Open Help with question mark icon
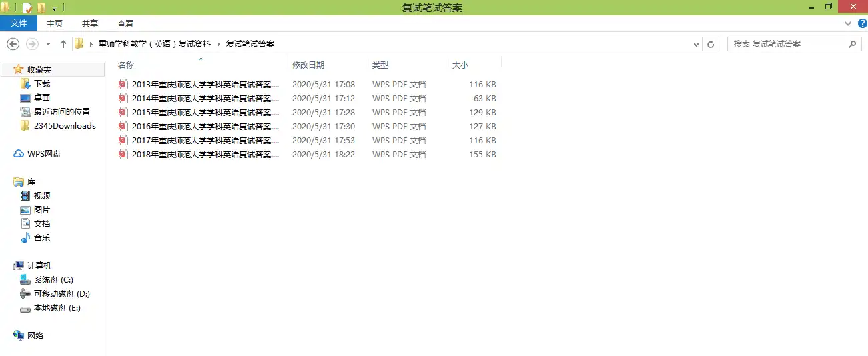The height and width of the screenshot is (356, 868). 862,23
